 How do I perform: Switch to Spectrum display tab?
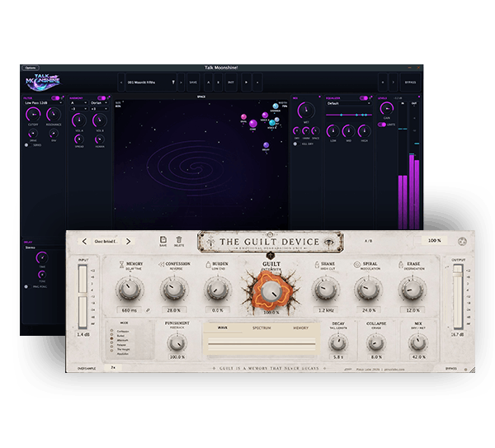262,328
